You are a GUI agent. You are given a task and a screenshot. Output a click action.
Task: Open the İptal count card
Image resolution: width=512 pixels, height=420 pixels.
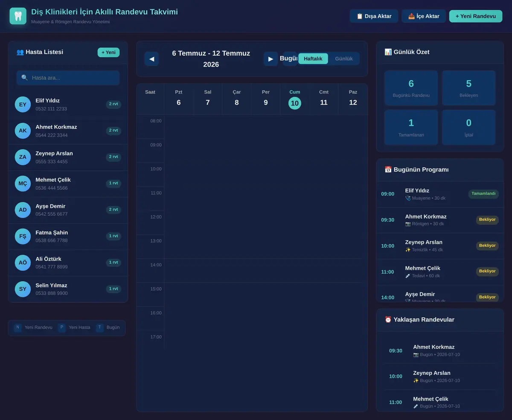469,127
